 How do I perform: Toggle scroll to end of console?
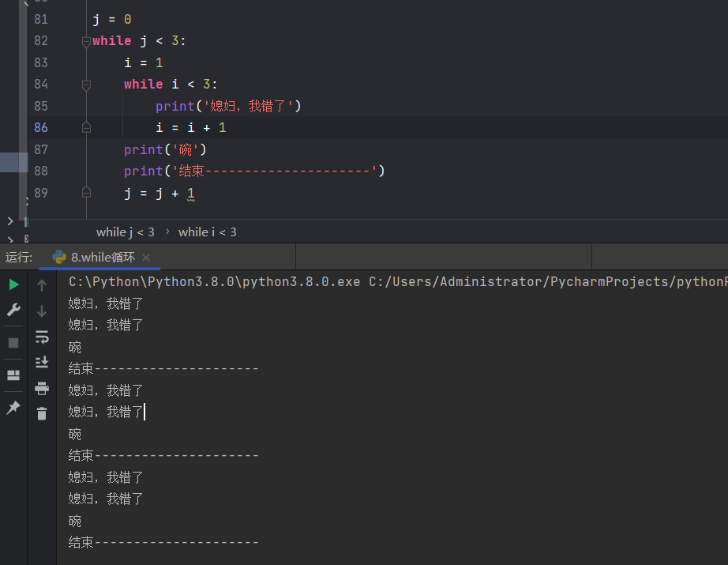[x=42, y=362]
